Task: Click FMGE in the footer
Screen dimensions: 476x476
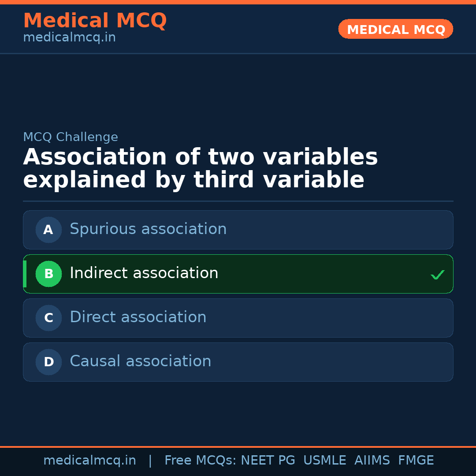Action: pyautogui.click(x=416, y=461)
